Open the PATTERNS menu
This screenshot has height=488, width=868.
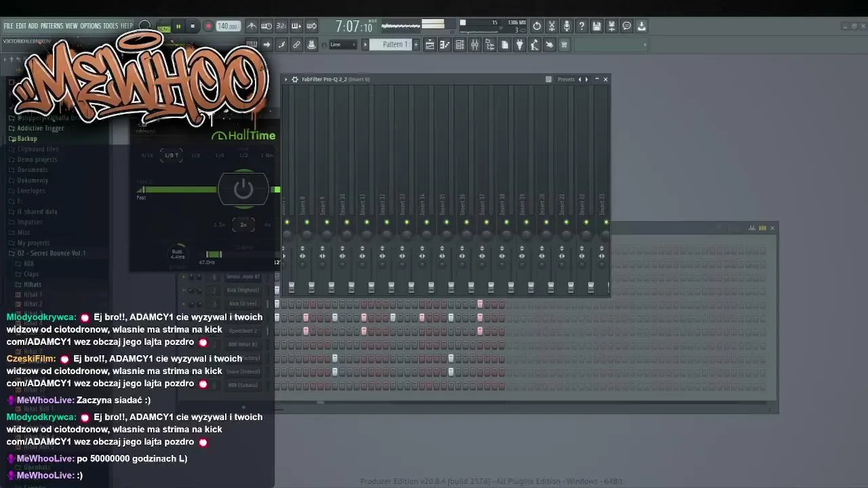pyautogui.click(x=52, y=26)
